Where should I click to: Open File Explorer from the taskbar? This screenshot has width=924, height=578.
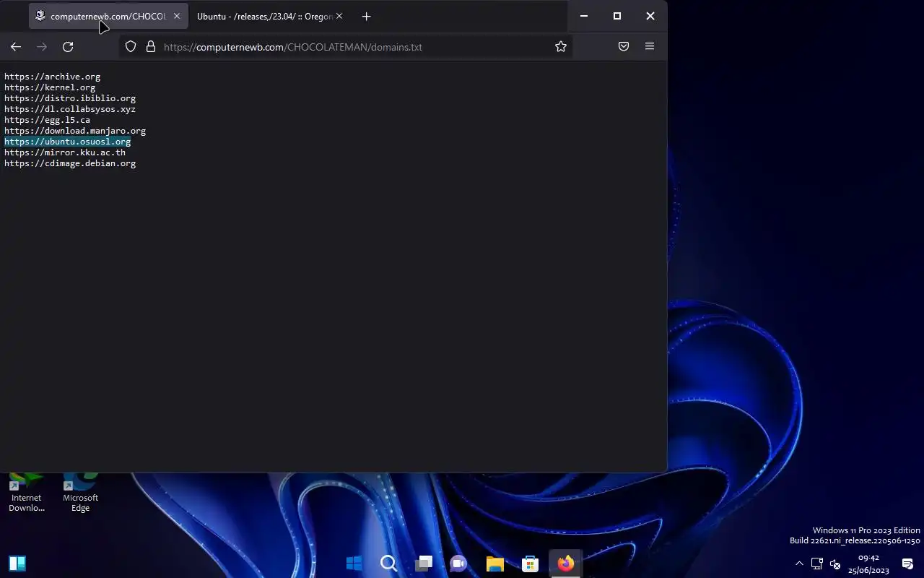pyautogui.click(x=494, y=563)
